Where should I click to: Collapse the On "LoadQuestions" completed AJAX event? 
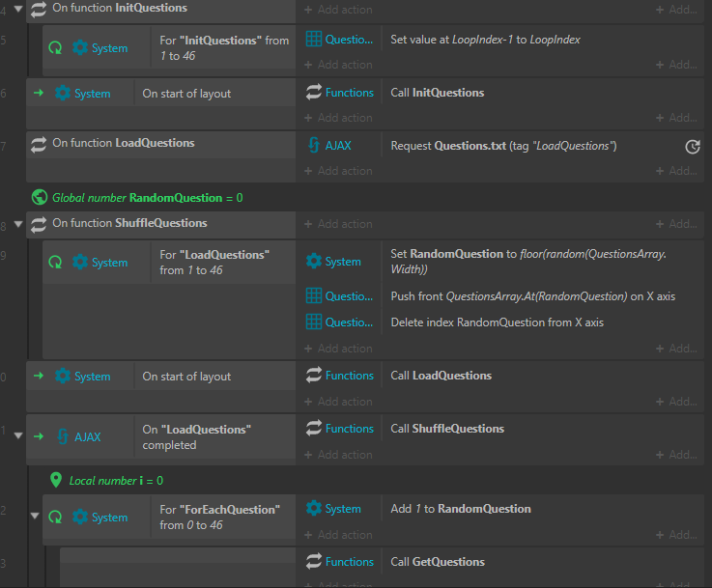[x=18, y=435]
